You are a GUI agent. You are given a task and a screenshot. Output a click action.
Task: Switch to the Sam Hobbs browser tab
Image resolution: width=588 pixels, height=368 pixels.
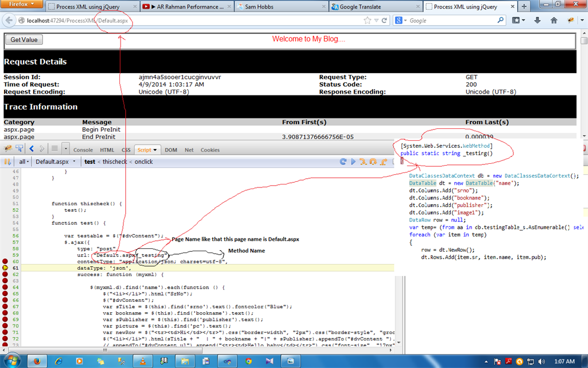281,6
